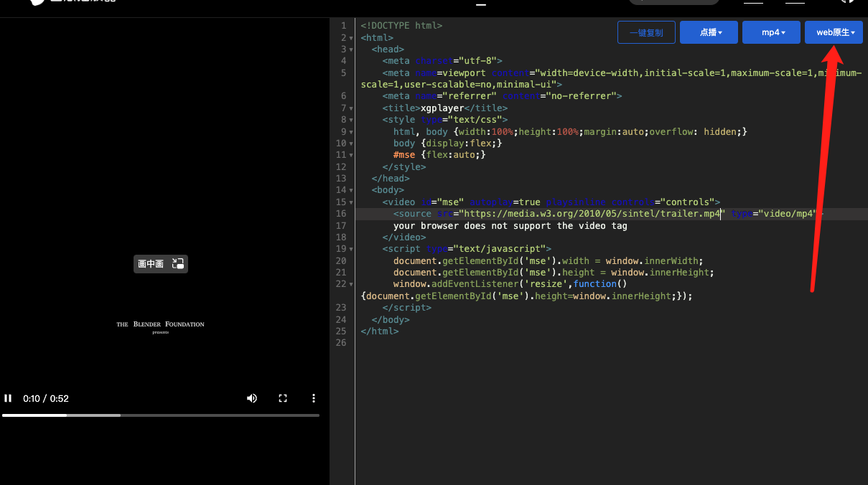868x485 pixels.
Task: Collapse the html fold arrow on line 2
Action: pyautogui.click(x=350, y=37)
